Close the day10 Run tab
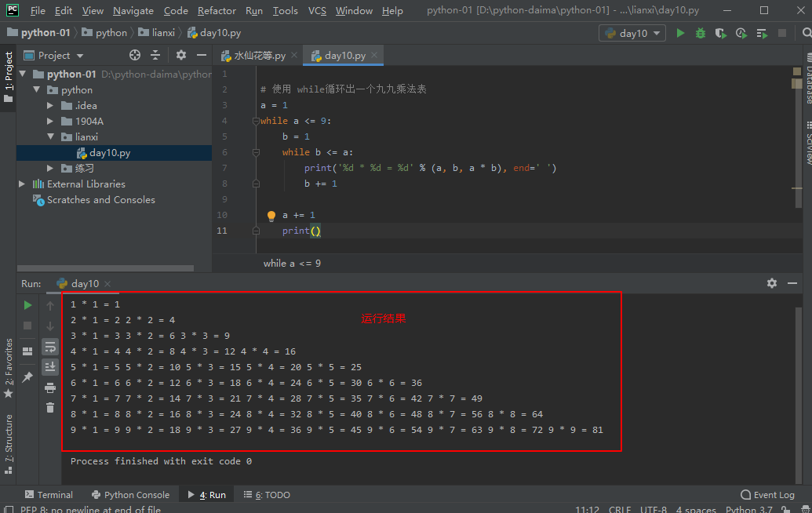 (x=107, y=284)
